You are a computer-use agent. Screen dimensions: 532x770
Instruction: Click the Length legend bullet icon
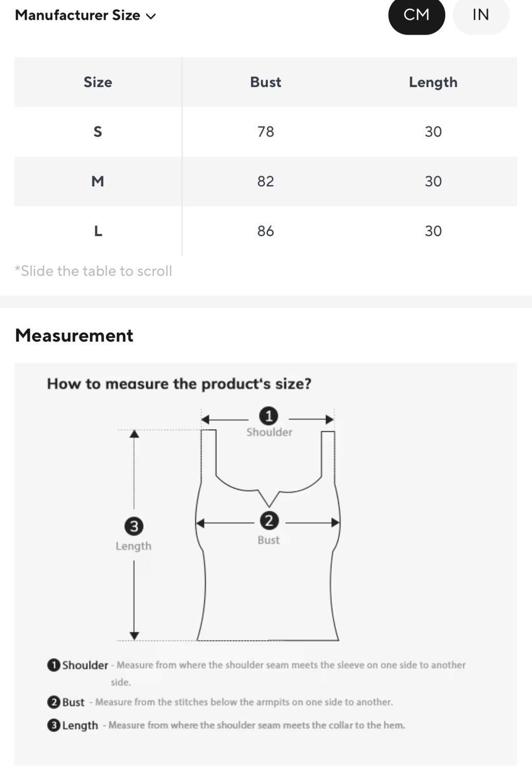tap(53, 725)
